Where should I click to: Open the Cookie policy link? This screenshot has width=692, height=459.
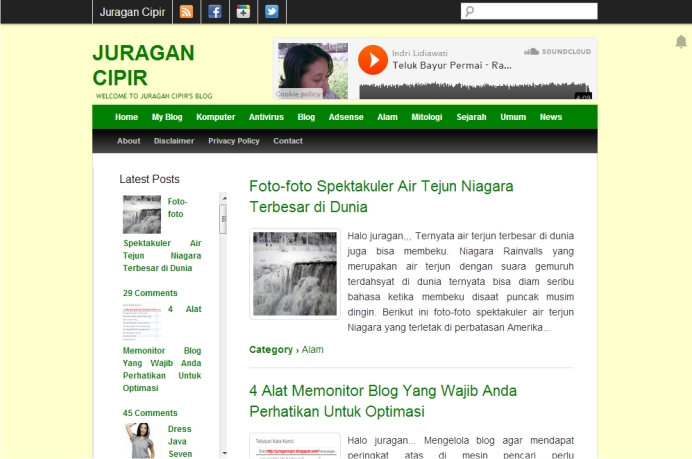pos(298,94)
